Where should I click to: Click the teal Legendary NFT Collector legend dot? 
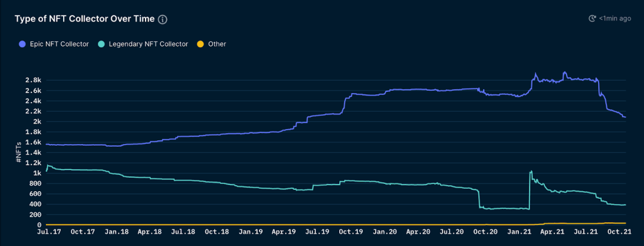point(101,44)
